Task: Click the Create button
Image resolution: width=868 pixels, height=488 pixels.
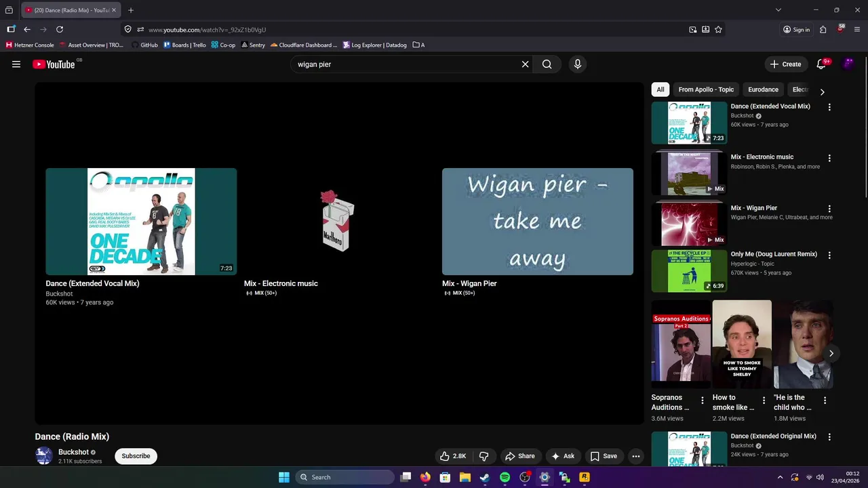Action: point(785,64)
